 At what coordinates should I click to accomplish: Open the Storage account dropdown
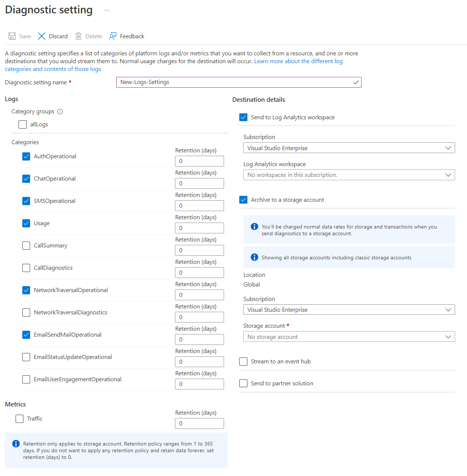(349, 337)
